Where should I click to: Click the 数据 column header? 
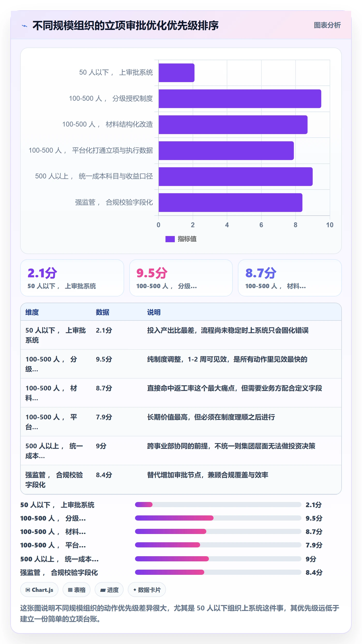click(103, 312)
